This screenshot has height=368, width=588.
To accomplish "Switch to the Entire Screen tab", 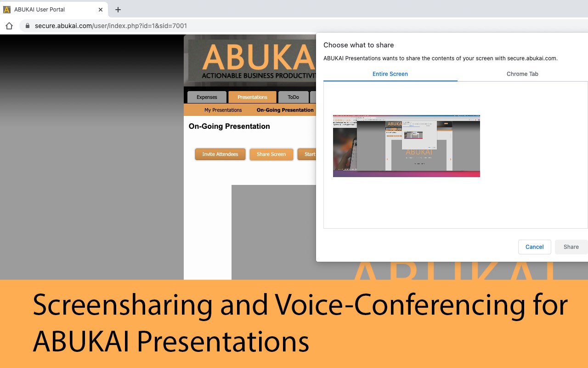I will pyautogui.click(x=390, y=74).
